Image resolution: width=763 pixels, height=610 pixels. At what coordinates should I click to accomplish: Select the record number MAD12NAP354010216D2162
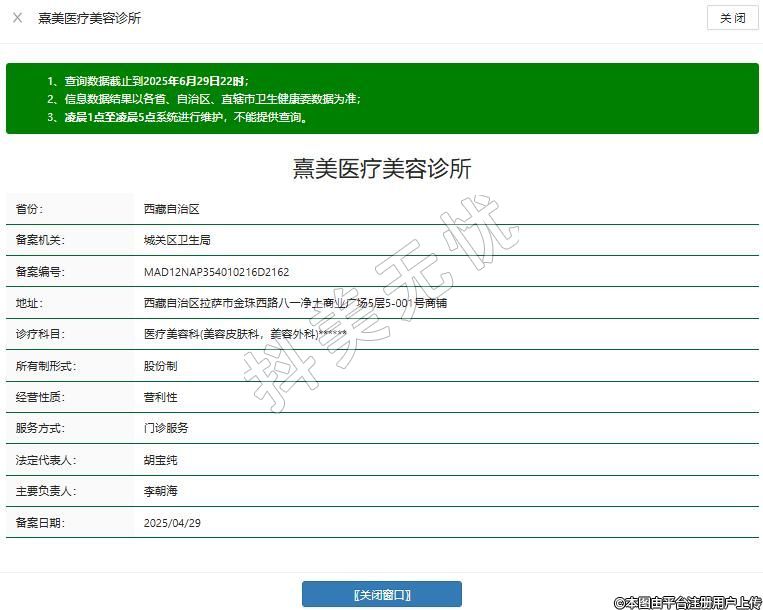217,272
